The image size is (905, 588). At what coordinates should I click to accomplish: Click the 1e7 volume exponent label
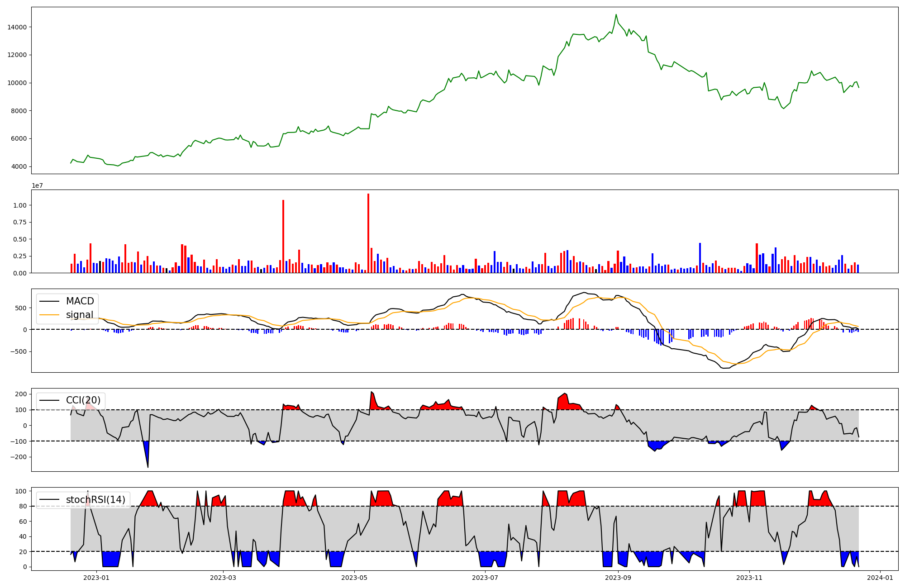pos(37,185)
